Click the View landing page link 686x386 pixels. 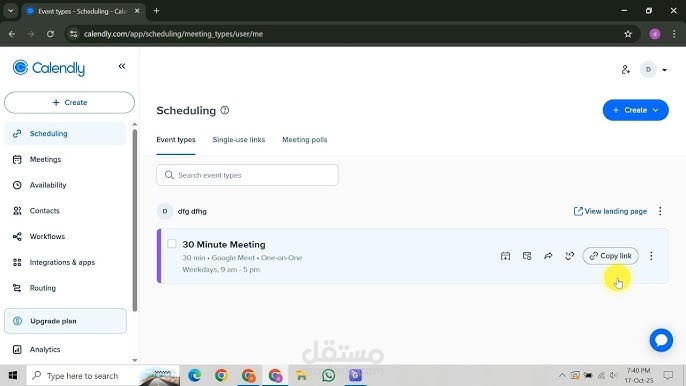click(610, 211)
